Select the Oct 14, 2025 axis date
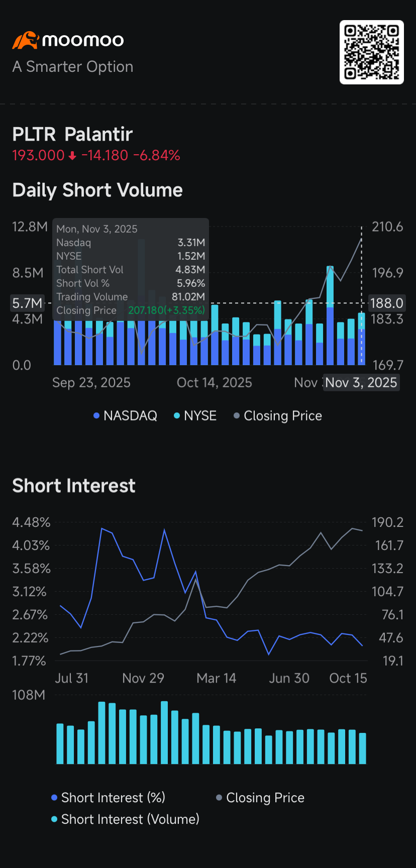This screenshot has height=868, width=416. tap(214, 383)
